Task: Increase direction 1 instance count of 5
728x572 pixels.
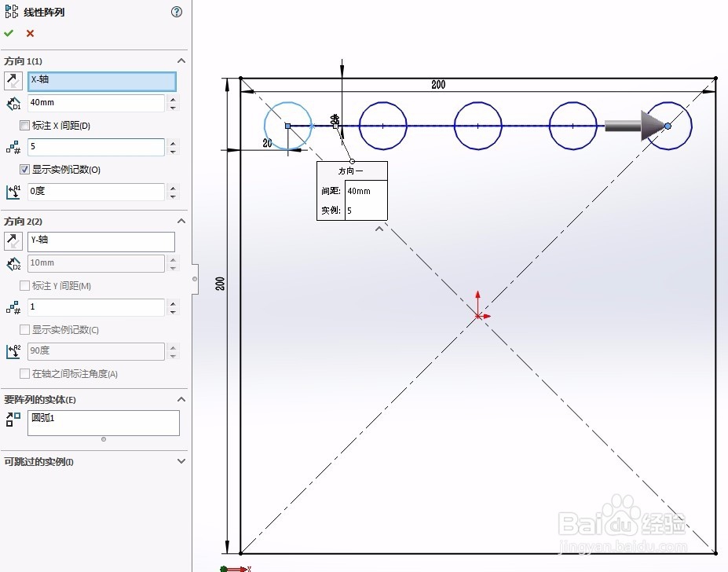Action: pyautogui.click(x=174, y=143)
